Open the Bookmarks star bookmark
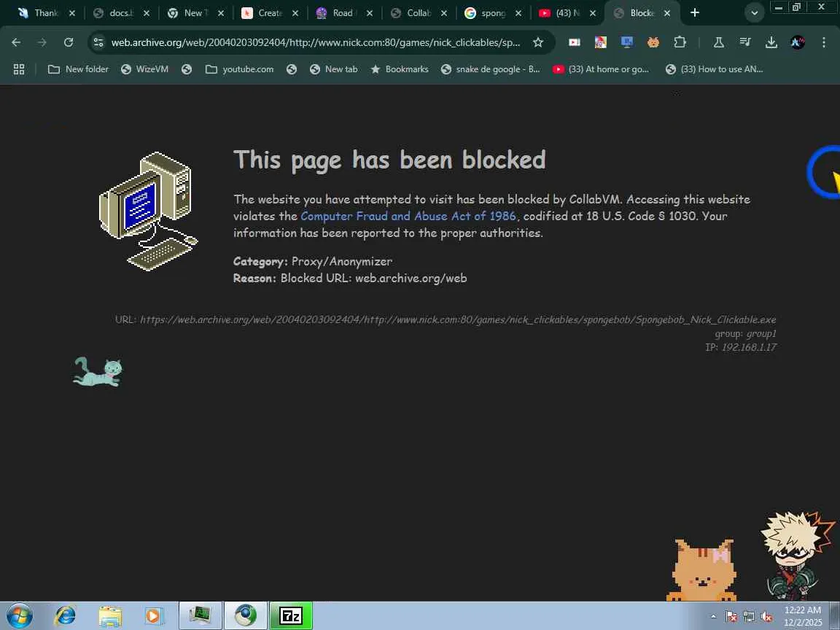This screenshot has width=840, height=630. click(400, 69)
